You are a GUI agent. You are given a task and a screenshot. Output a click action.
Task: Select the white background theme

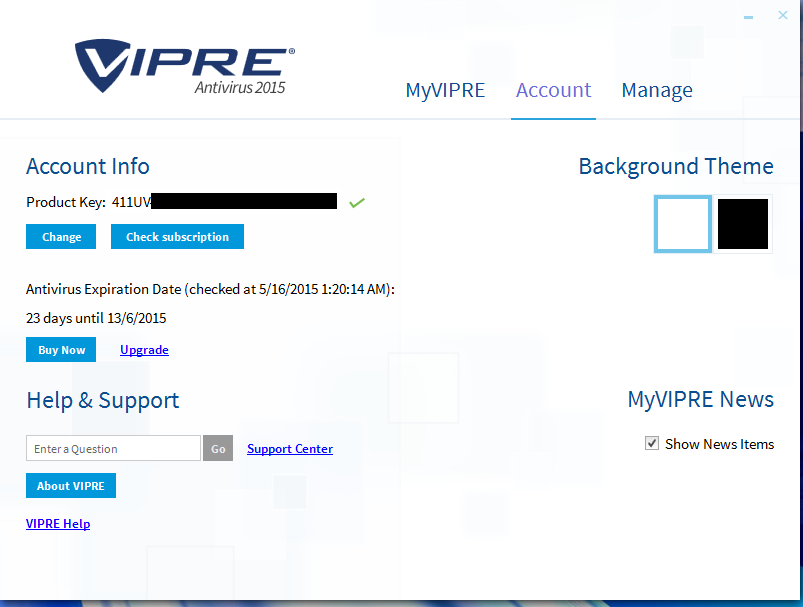point(683,224)
